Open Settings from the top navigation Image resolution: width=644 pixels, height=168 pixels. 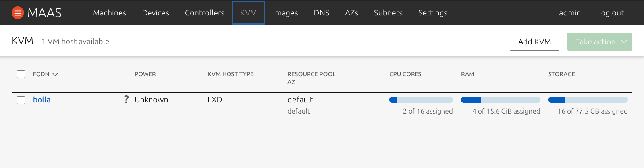tap(433, 13)
